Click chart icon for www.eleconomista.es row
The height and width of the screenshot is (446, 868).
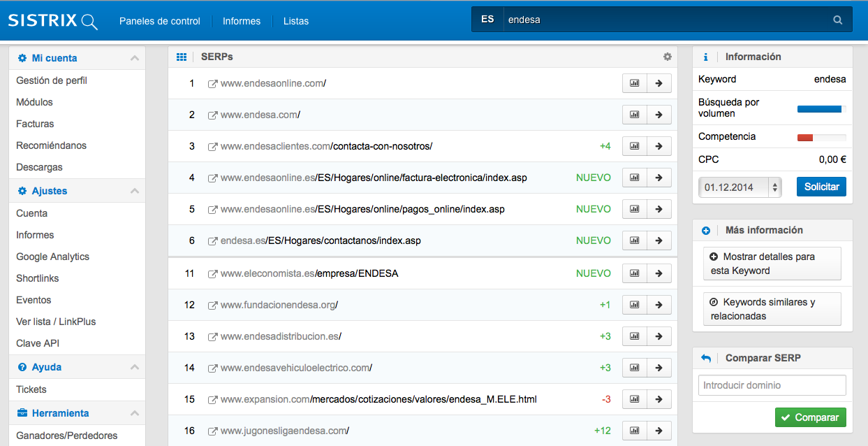coord(634,273)
